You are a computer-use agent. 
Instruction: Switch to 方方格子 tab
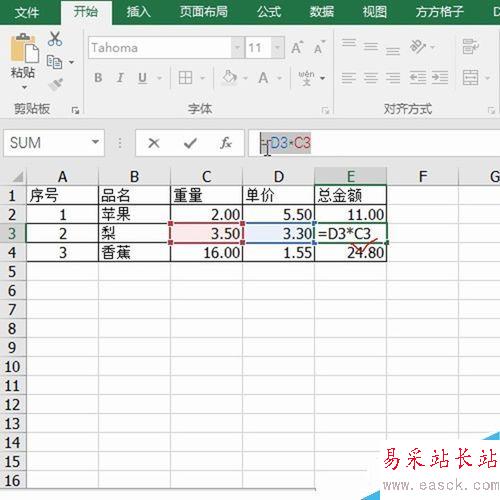(440, 12)
